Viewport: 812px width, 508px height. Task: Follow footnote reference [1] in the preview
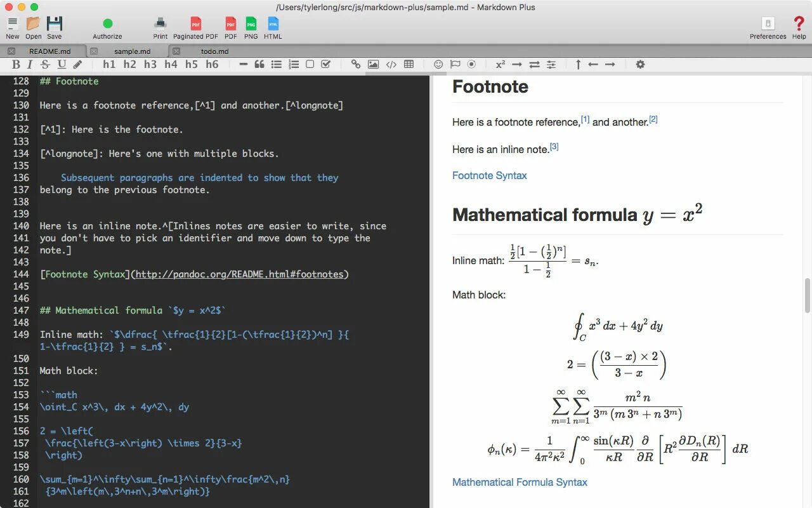pos(585,119)
